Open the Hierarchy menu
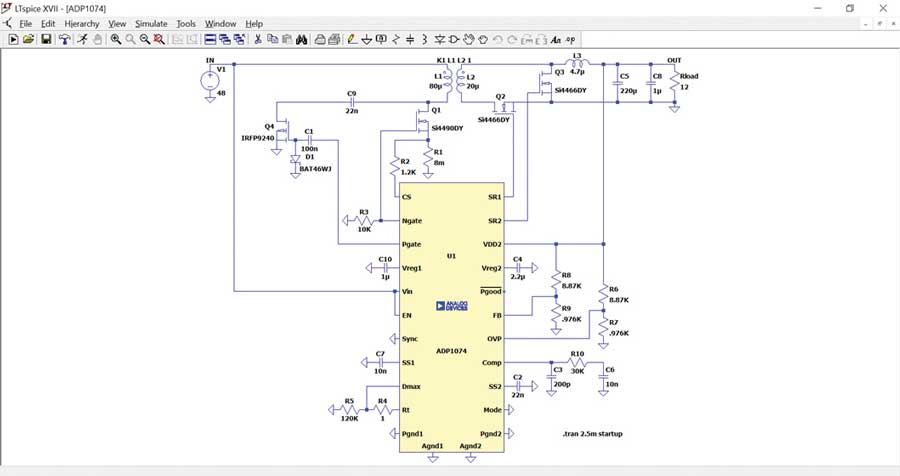Image resolution: width=900 pixels, height=476 pixels. click(x=82, y=23)
